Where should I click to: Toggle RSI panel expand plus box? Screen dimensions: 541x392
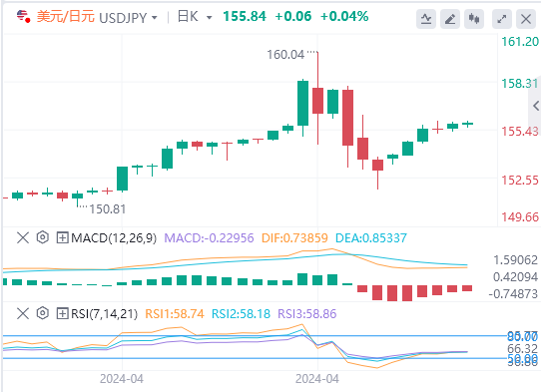63,313
